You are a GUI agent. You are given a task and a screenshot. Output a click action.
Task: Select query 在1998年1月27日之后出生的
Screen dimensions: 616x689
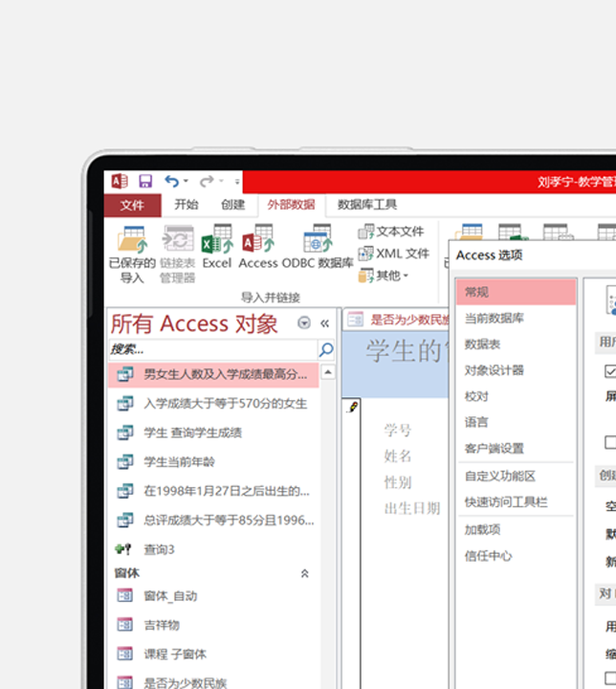click(x=213, y=491)
